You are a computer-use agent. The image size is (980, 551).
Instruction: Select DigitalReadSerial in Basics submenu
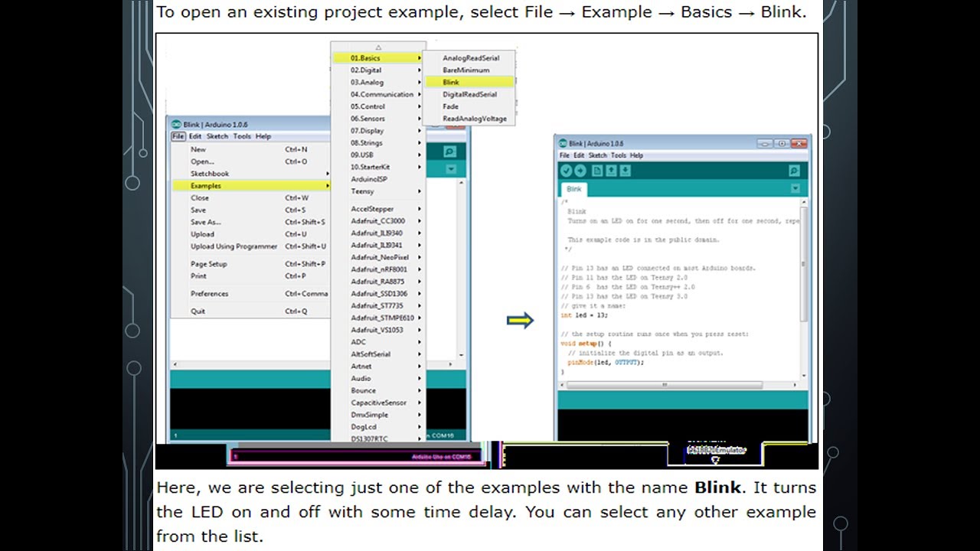(x=470, y=95)
